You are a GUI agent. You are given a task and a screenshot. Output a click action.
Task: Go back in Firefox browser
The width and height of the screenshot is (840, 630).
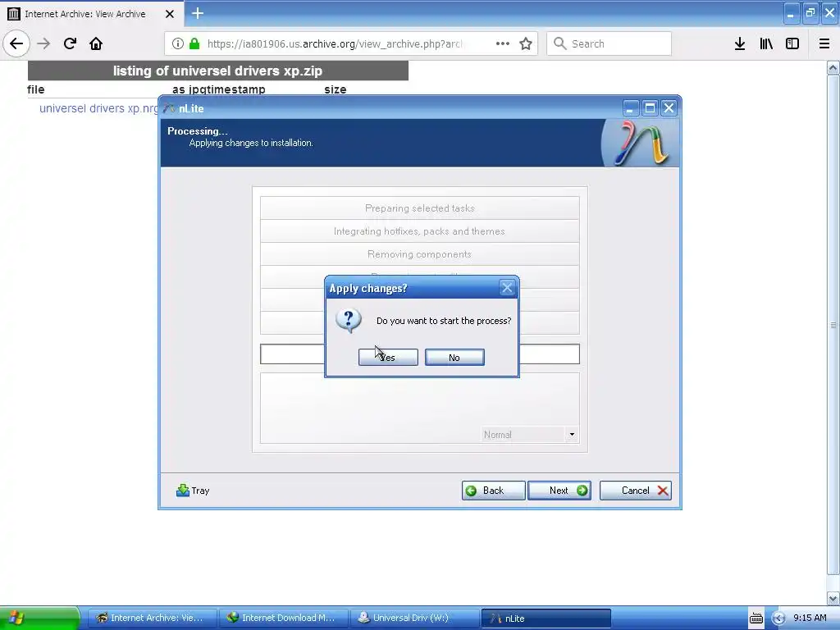pyautogui.click(x=16, y=43)
